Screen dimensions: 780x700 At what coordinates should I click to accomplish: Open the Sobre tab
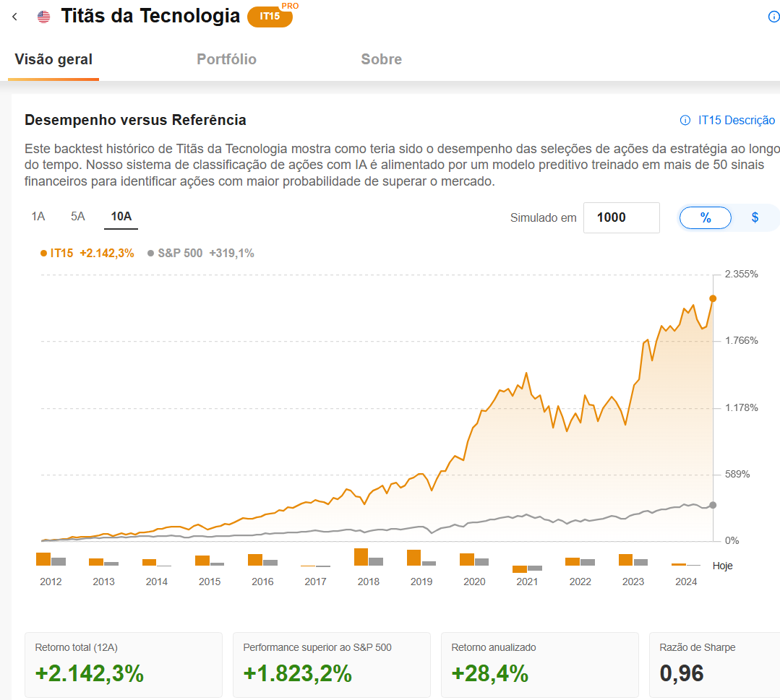coord(381,59)
